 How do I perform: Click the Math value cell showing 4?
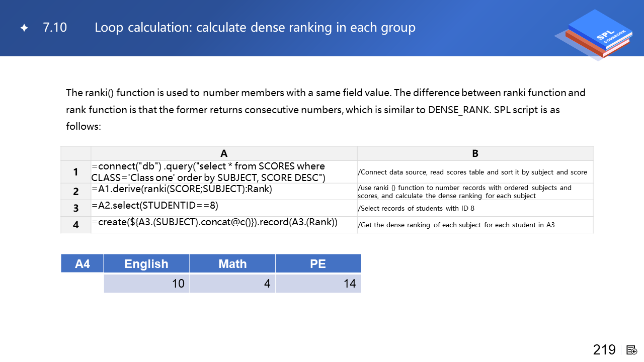point(232,284)
